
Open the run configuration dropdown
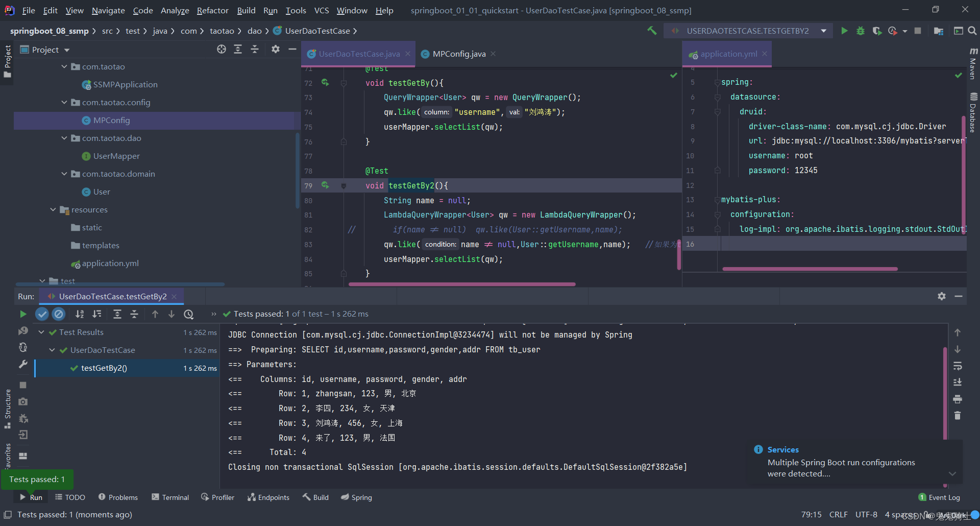tap(823, 31)
